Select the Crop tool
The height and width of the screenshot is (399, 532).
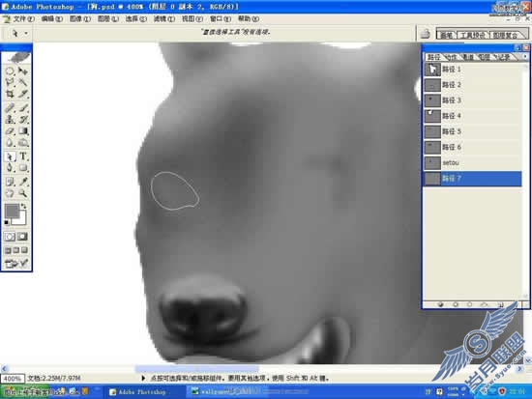(10, 94)
